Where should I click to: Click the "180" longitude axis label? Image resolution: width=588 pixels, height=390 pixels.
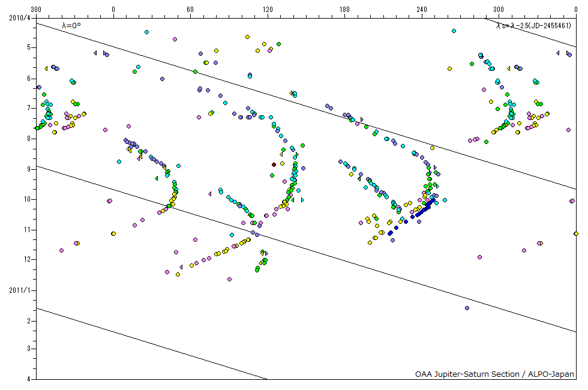pos(344,10)
